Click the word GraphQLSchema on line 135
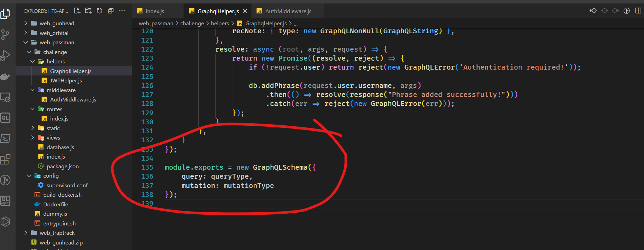Image resolution: width=644 pixels, height=250 pixels. pyautogui.click(x=280, y=167)
